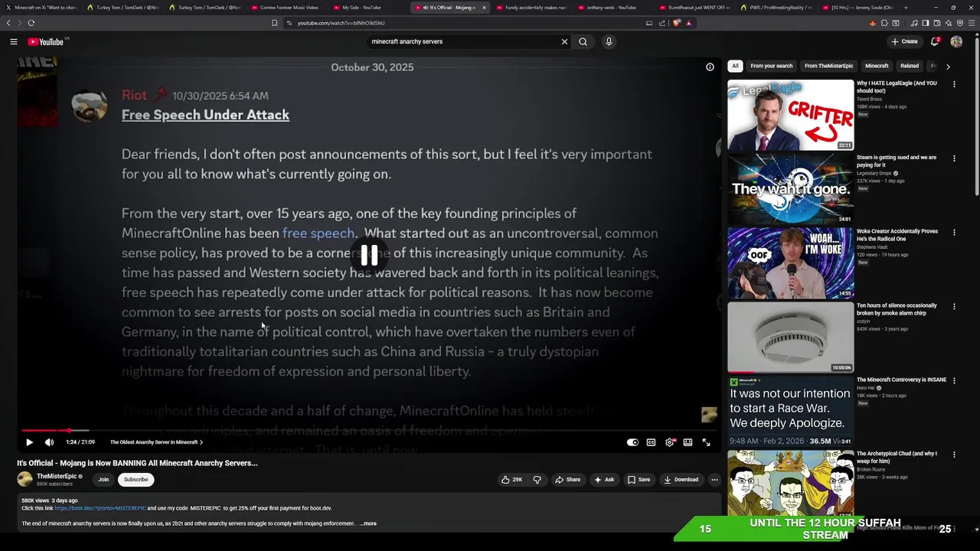The image size is (980, 551).
Task: Click the Download button
Action: pyautogui.click(x=681, y=480)
